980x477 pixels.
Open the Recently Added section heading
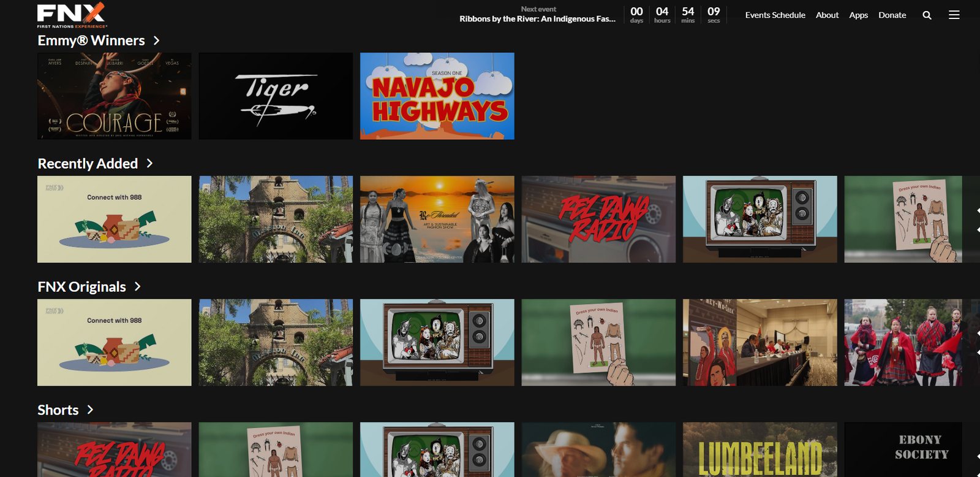coord(88,164)
